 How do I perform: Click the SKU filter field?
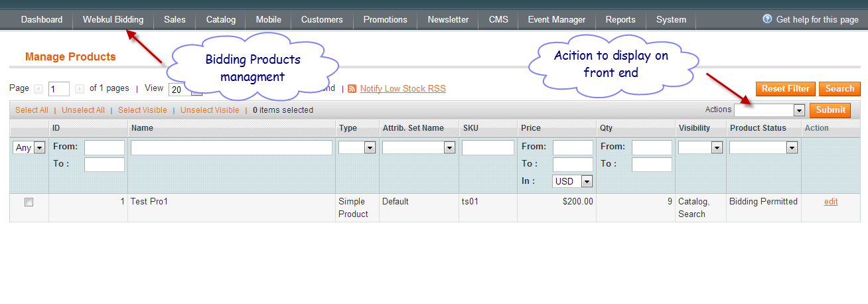488,147
